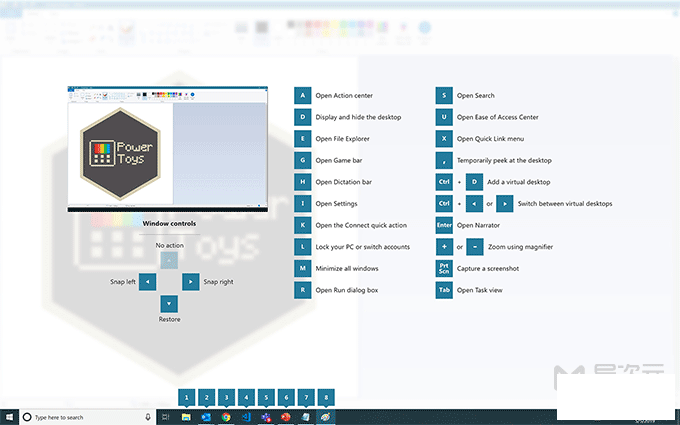Click the minus key for magnifier zoom
This screenshot has height=425, width=680.
coord(475,247)
